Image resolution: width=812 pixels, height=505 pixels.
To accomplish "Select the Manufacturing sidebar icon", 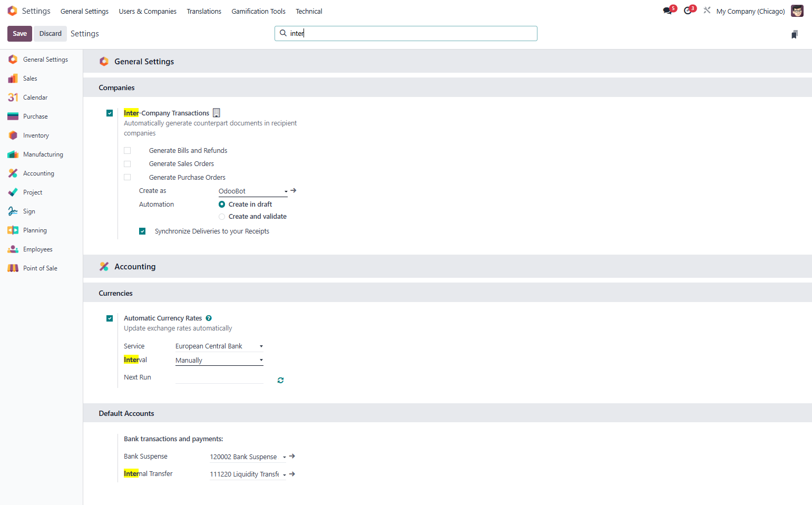I will point(13,154).
